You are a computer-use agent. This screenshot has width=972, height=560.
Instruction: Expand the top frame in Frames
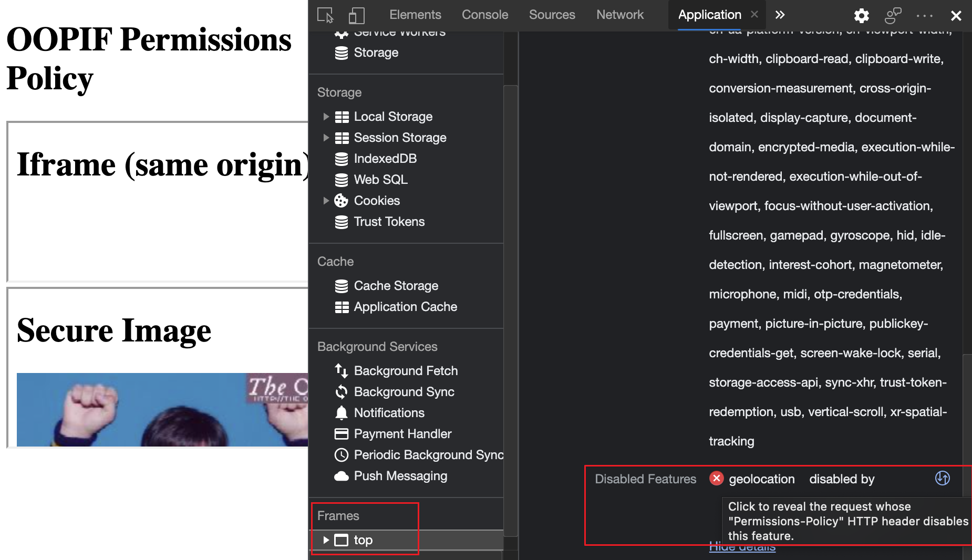[x=326, y=540]
